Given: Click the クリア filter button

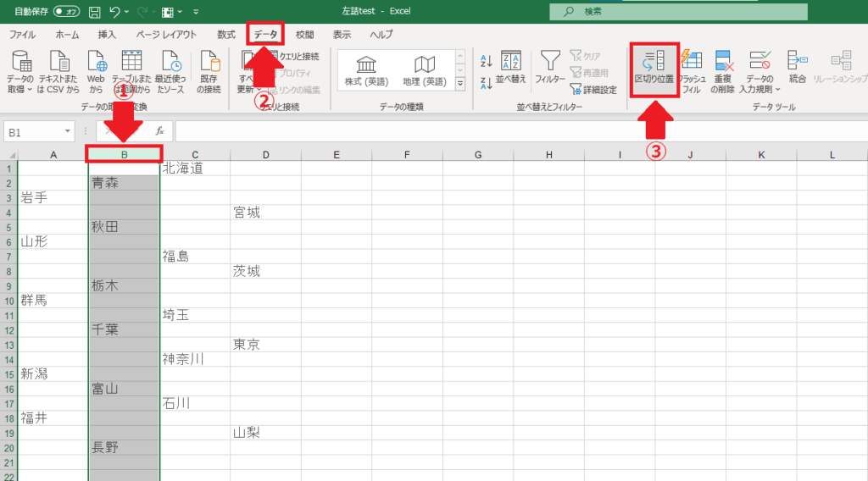Looking at the screenshot, I should click(x=586, y=56).
